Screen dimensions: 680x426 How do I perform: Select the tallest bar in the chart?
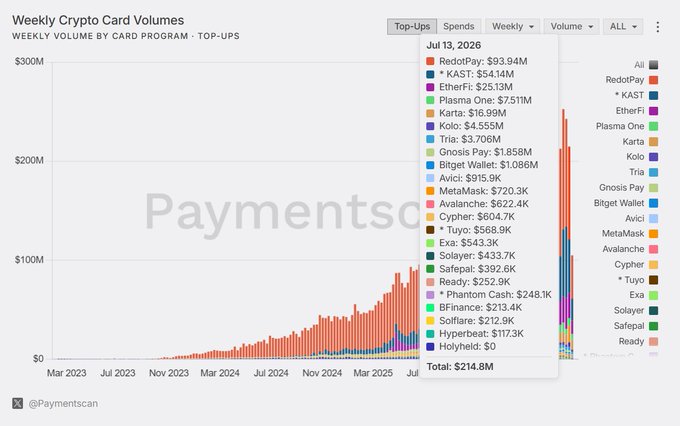click(x=563, y=234)
